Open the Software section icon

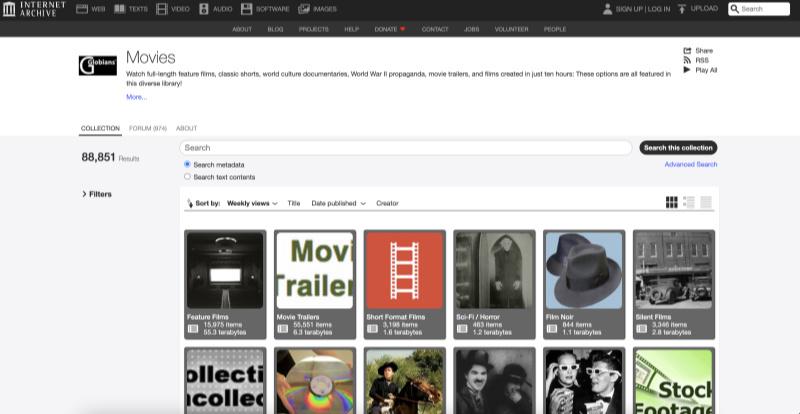(x=246, y=9)
